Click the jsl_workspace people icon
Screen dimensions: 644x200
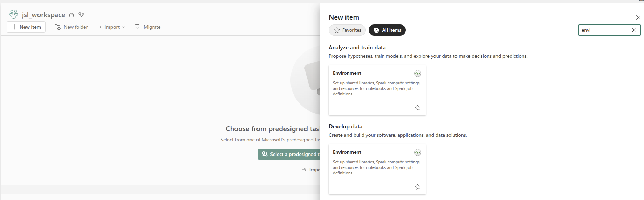point(14,14)
